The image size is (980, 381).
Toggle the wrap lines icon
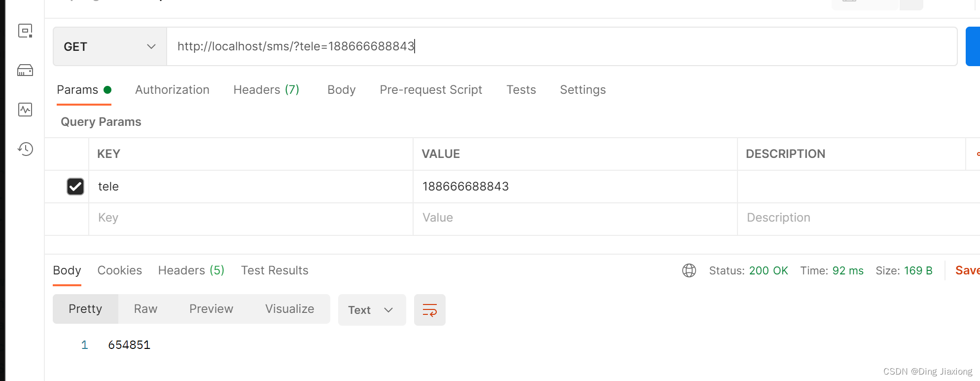tap(430, 310)
